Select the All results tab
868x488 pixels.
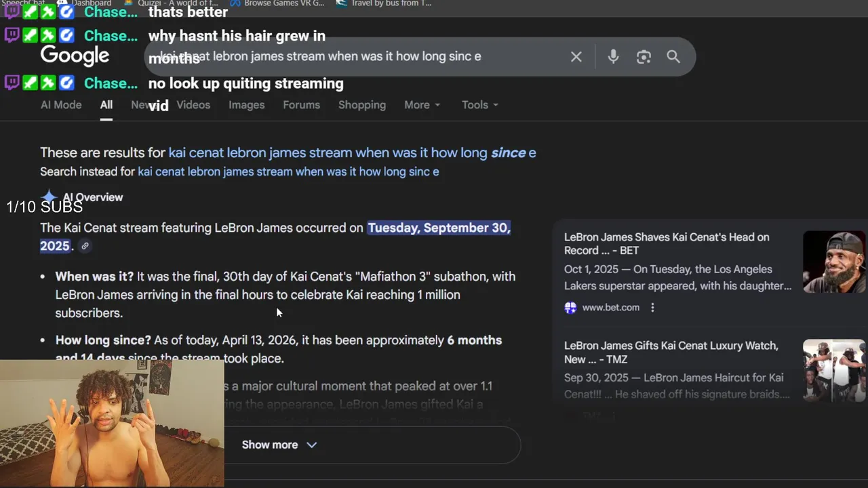(106, 105)
